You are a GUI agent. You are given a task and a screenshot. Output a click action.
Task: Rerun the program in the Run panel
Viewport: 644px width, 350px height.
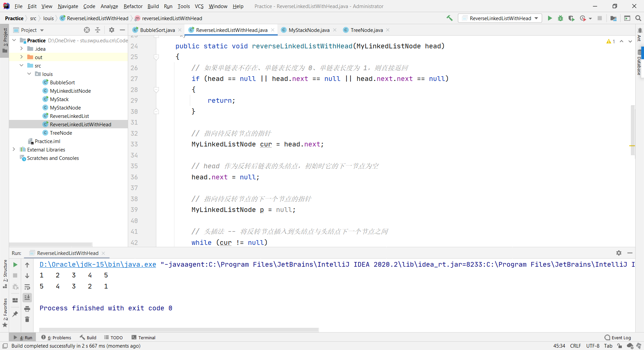(15, 265)
